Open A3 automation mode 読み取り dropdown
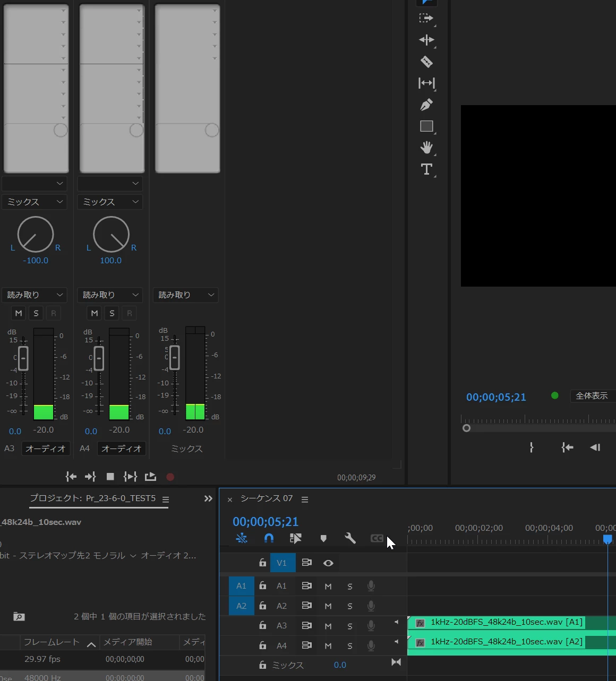The image size is (616, 681). [35, 295]
